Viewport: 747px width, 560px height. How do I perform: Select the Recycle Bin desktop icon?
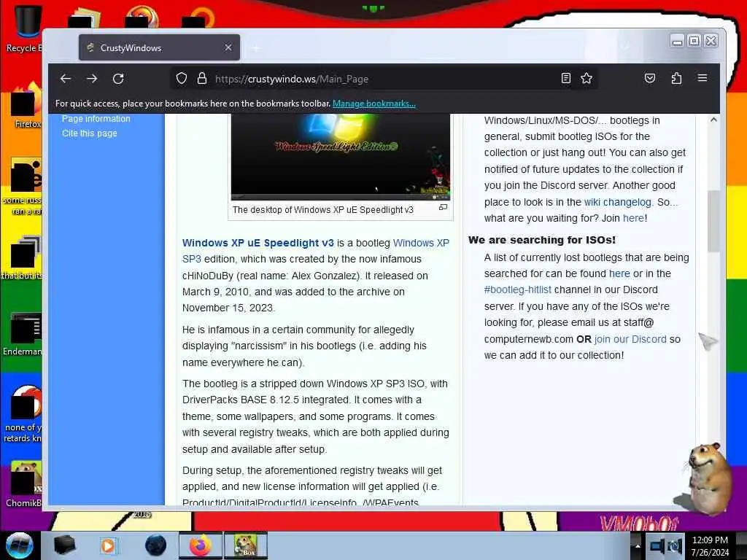click(24, 28)
